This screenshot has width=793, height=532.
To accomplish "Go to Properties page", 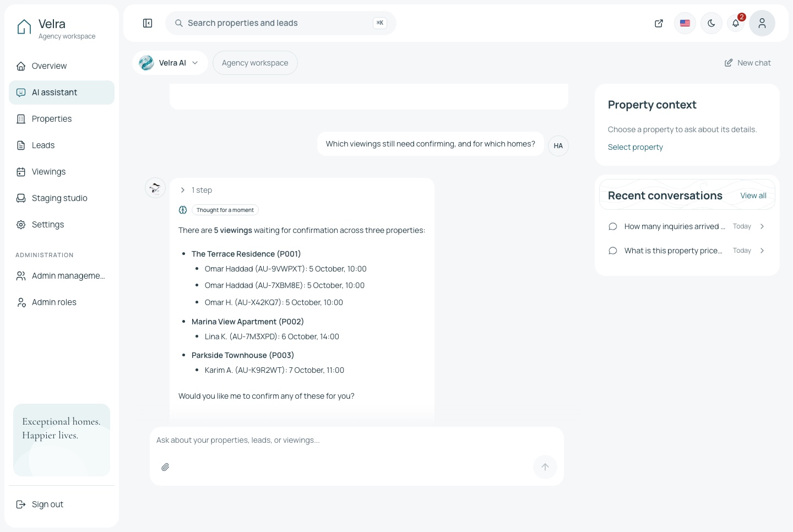I will 62,119.
